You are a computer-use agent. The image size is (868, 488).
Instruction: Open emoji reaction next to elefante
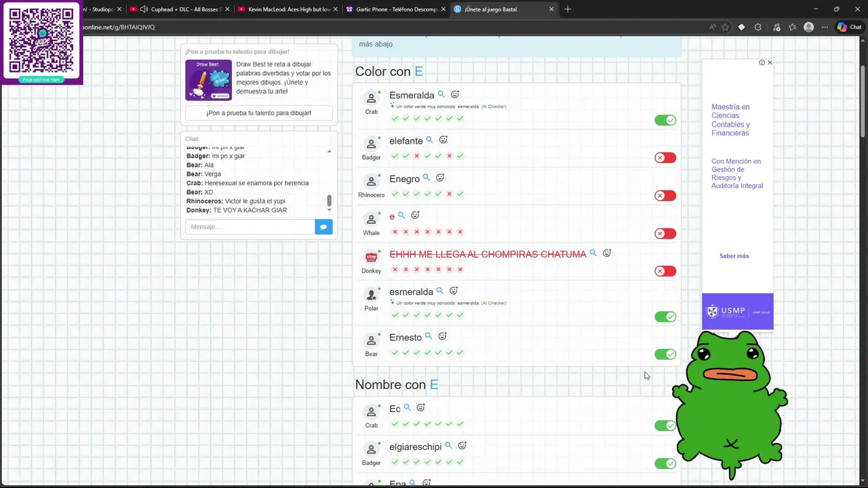pyautogui.click(x=443, y=140)
